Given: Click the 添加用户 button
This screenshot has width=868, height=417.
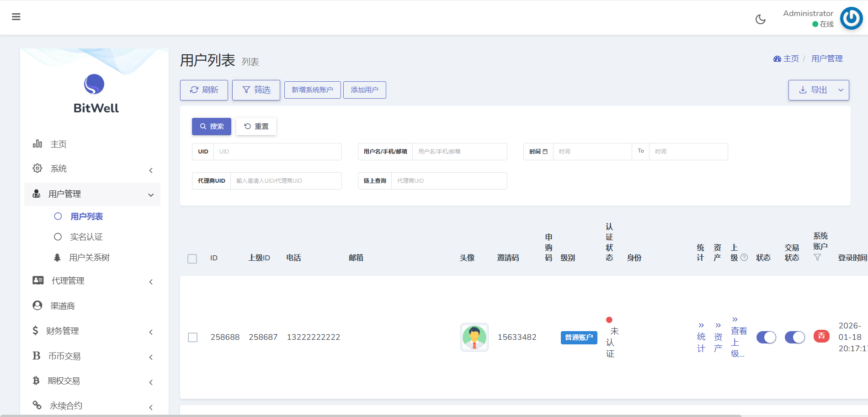Looking at the screenshot, I should [x=364, y=90].
